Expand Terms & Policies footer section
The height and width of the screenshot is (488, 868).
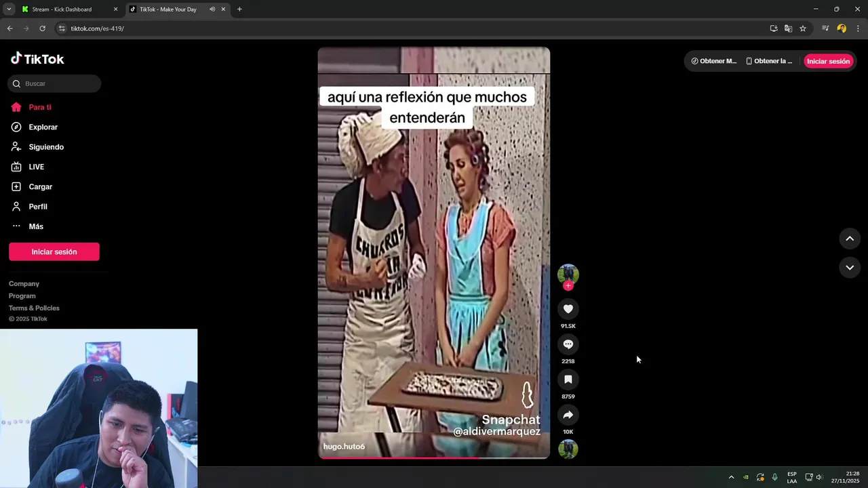(x=34, y=308)
